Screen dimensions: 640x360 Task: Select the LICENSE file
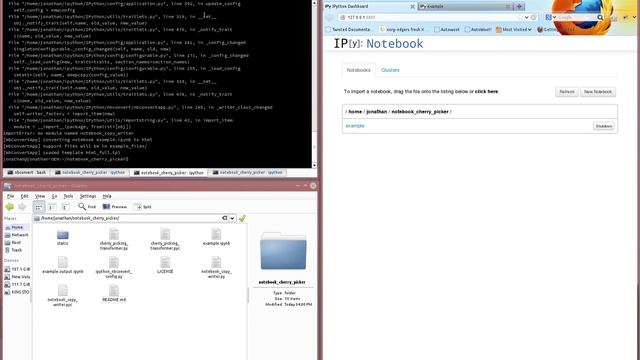coord(165,265)
